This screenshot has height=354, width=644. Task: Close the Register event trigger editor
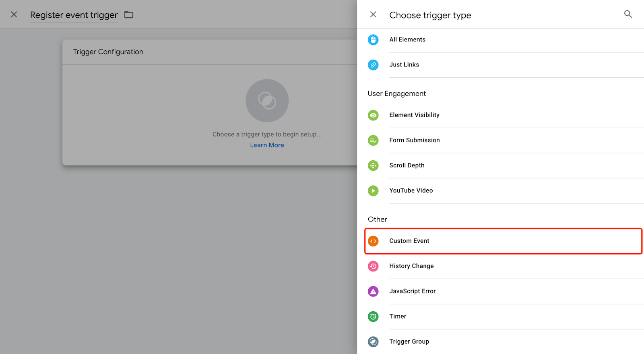click(14, 14)
